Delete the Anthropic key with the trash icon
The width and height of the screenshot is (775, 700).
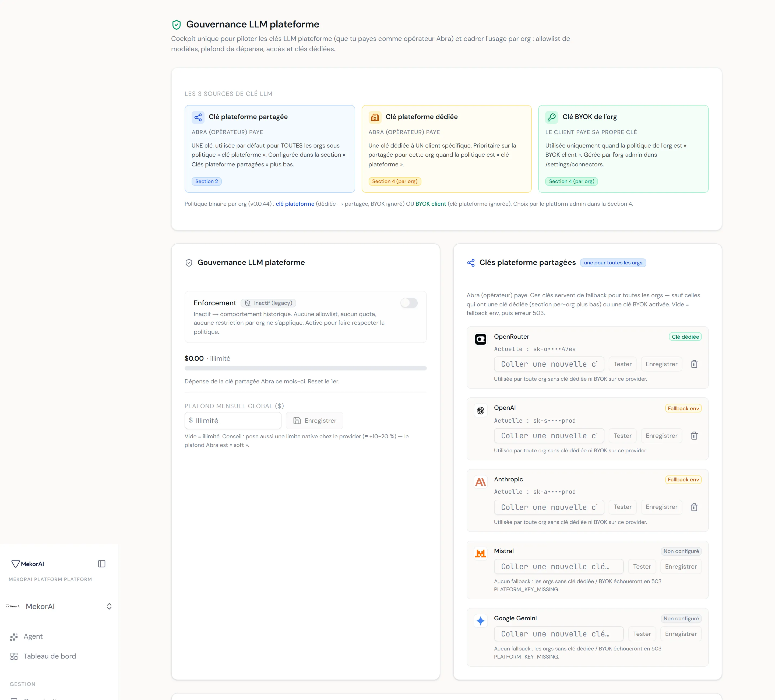click(694, 507)
